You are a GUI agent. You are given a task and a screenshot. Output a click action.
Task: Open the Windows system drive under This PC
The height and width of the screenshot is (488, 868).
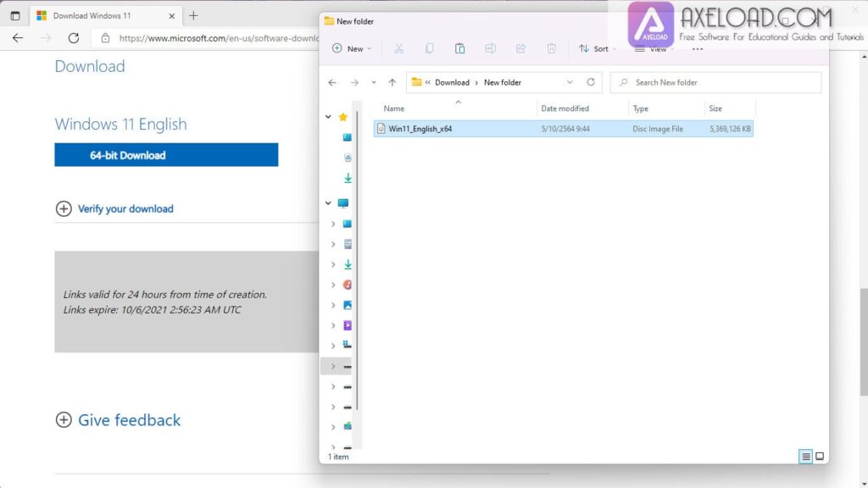pyautogui.click(x=347, y=345)
